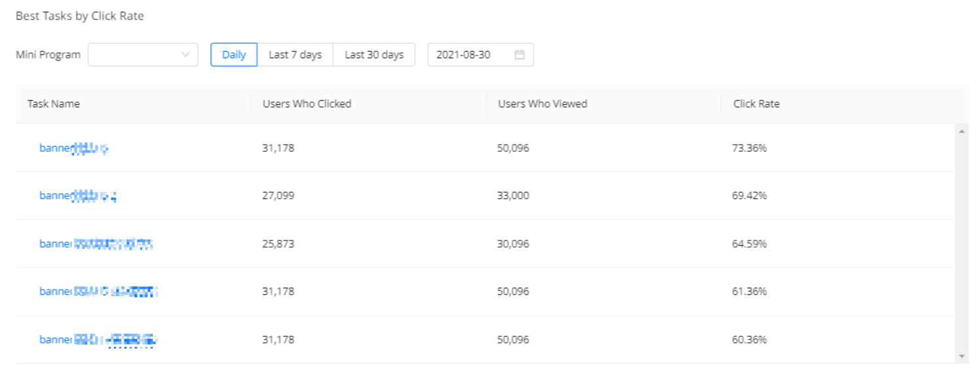The width and height of the screenshot is (980, 380).
Task: Switch to the Last 7 days tab
Action: [295, 55]
